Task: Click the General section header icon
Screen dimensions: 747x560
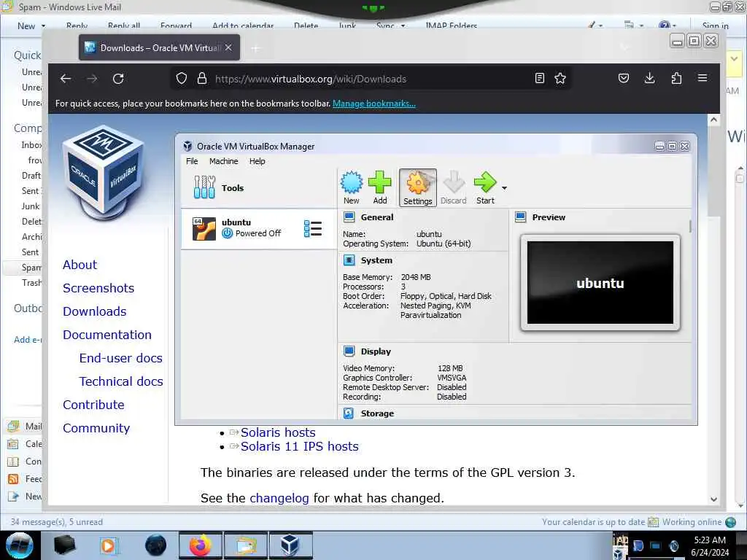Action: point(349,217)
